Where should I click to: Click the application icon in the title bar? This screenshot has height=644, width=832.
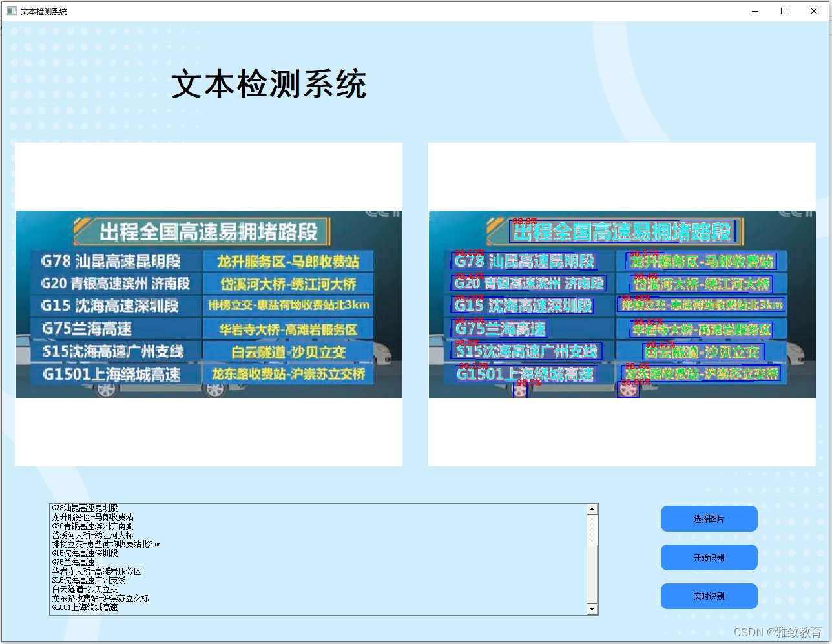click(12, 10)
